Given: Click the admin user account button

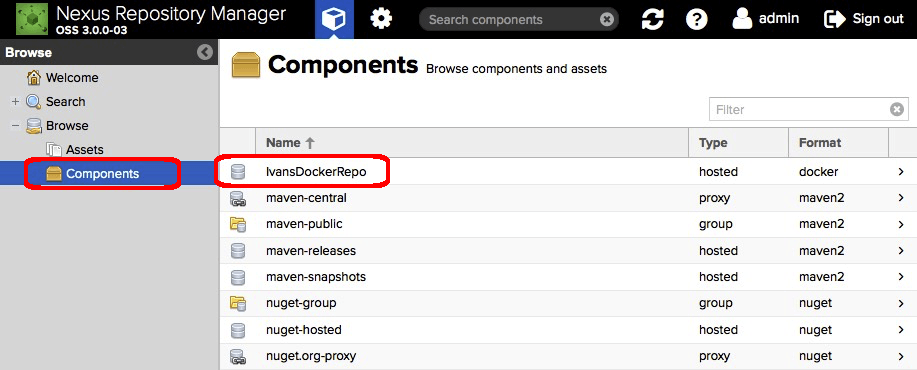Looking at the screenshot, I should (x=766, y=19).
